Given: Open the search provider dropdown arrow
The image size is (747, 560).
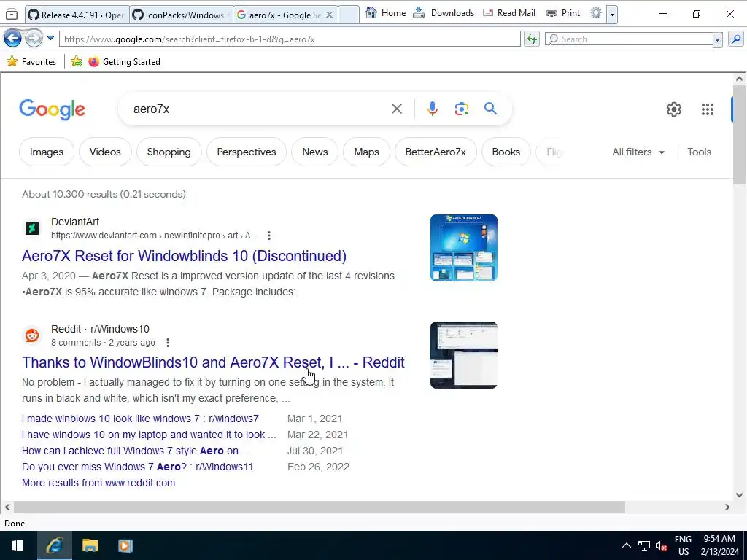Looking at the screenshot, I should pos(718,40).
